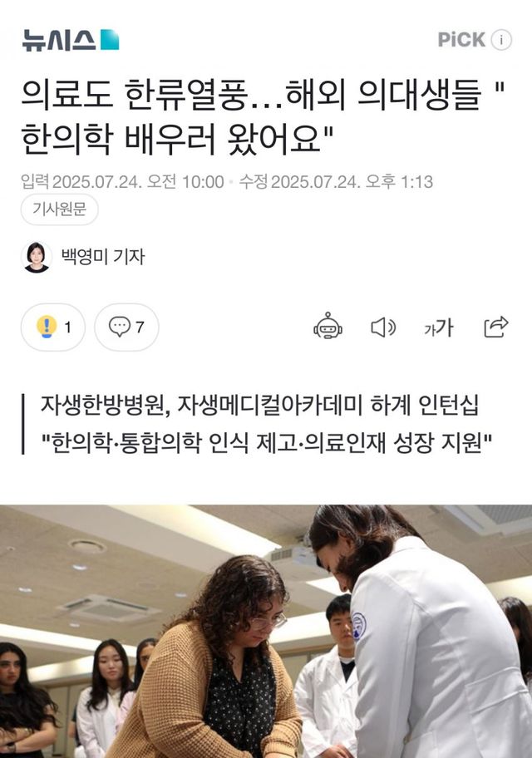Tap the exclamation reaction emoji icon
The width and height of the screenshot is (532, 758).
pos(47,327)
